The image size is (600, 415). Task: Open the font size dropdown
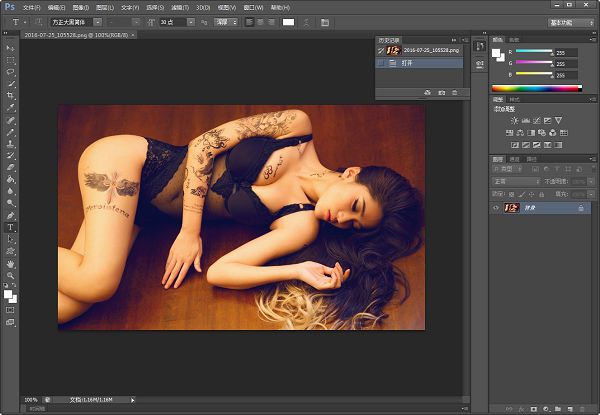tap(191, 22)
